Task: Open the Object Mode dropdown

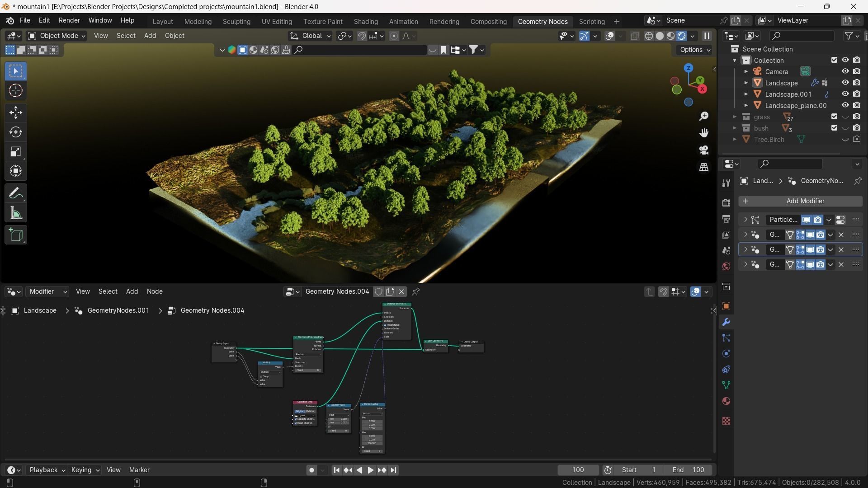Action: click(57, 36)
